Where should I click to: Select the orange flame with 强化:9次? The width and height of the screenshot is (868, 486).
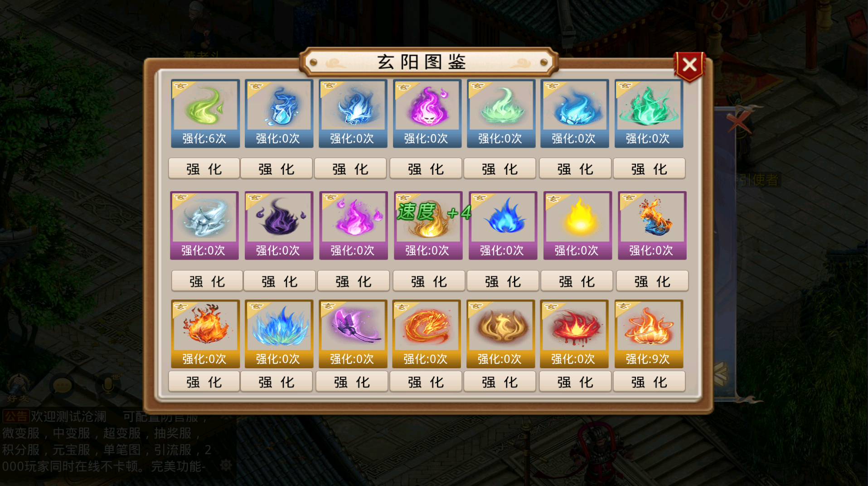click(x=649, y=334)
